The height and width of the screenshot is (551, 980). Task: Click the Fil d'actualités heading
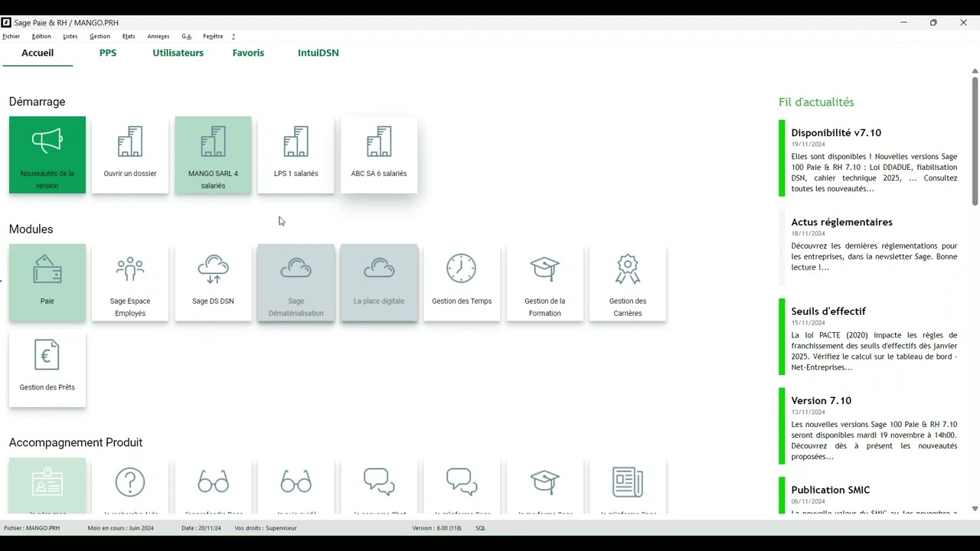pyautogui.click(x=816, y=102)
